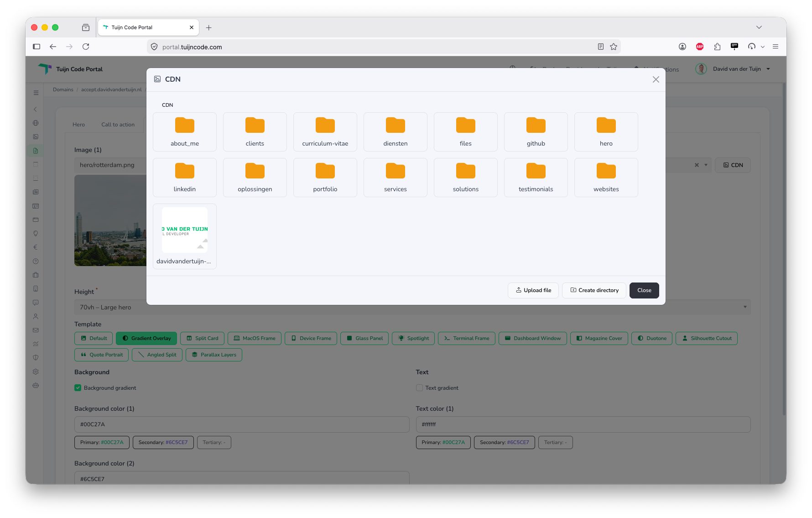Image resolution: width=812 pixels, height=518 pixels.
Task: Open the linkedin folder
Action: [x=185, y=178]
